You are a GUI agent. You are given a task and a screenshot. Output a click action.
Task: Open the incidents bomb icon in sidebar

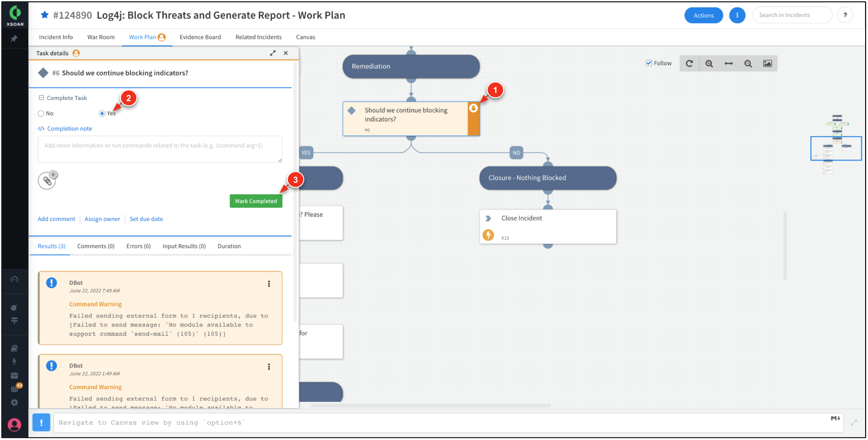tap(14, 307)
